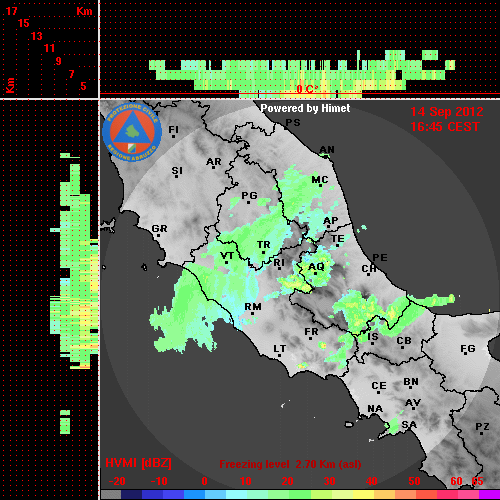
Task: Click the TR city label on map
Action: pyautogui.click(x=264, y=245)
